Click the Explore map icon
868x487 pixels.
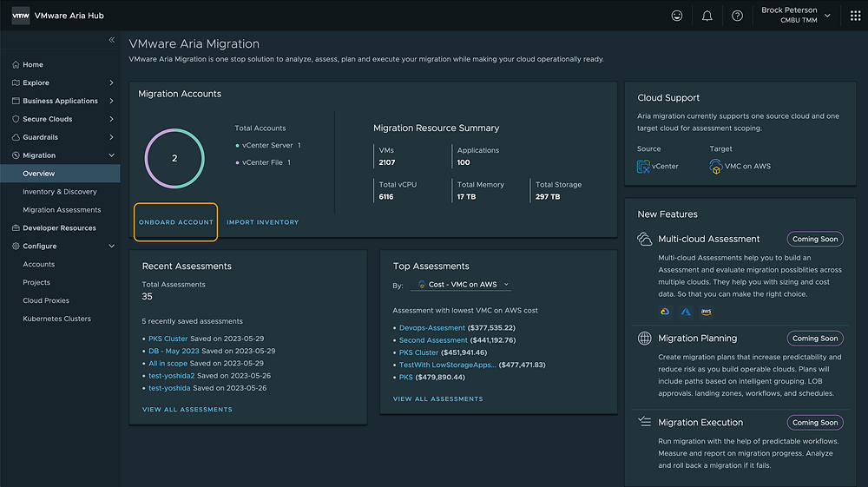pyautogui.click(x=16, y=82)
